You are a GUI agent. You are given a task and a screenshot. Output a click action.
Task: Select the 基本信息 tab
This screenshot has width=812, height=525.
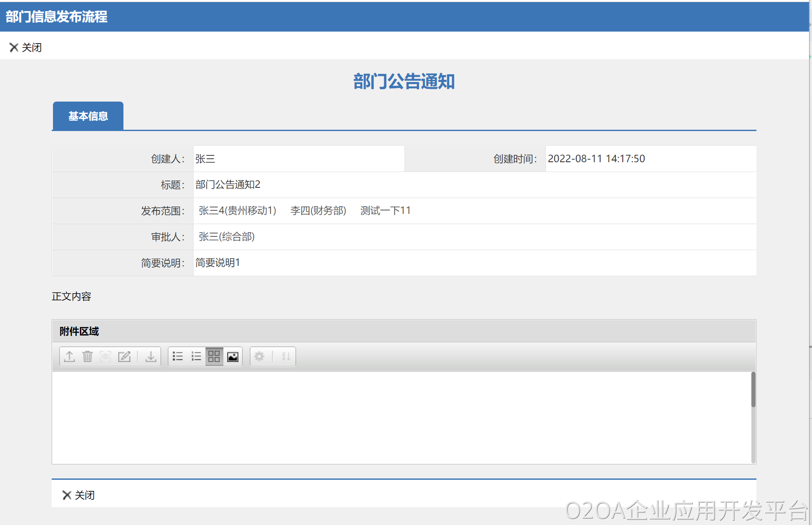88,116
